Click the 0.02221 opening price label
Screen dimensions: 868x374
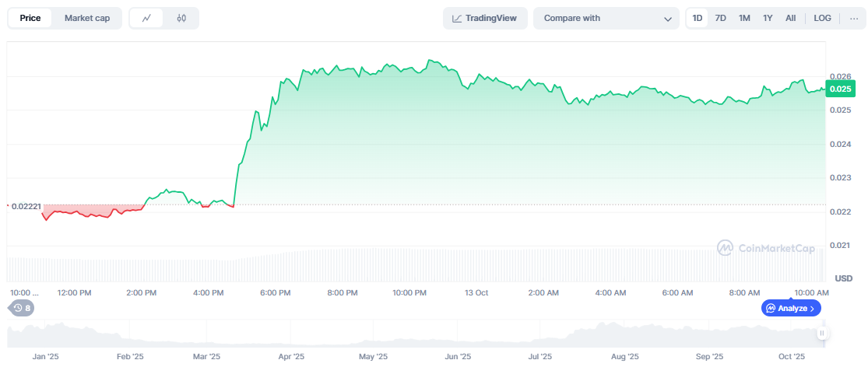[26, 206]
